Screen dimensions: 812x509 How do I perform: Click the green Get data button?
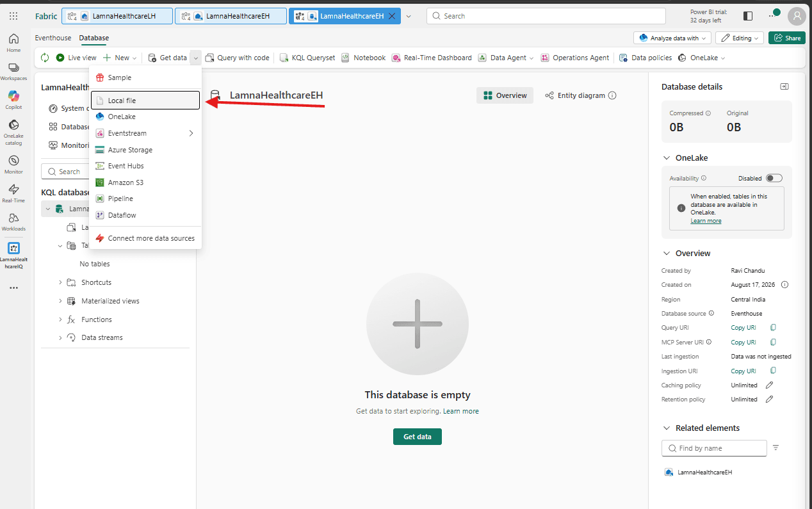[418, 437]
